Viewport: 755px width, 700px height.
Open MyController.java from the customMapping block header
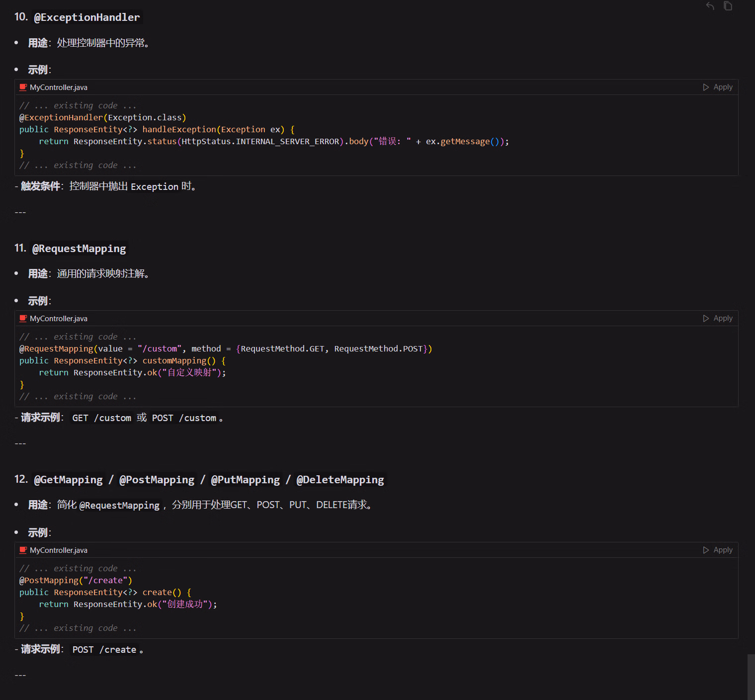click(58, 319)
